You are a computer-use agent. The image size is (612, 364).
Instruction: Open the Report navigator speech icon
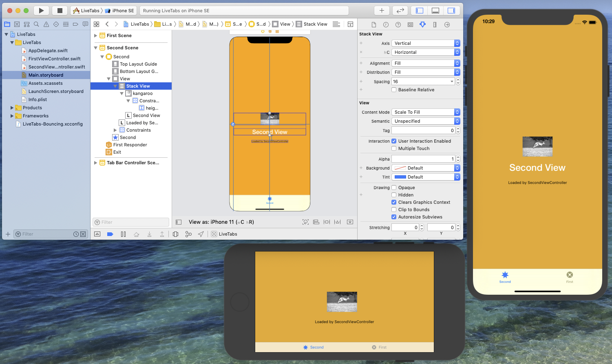[85, 24]
